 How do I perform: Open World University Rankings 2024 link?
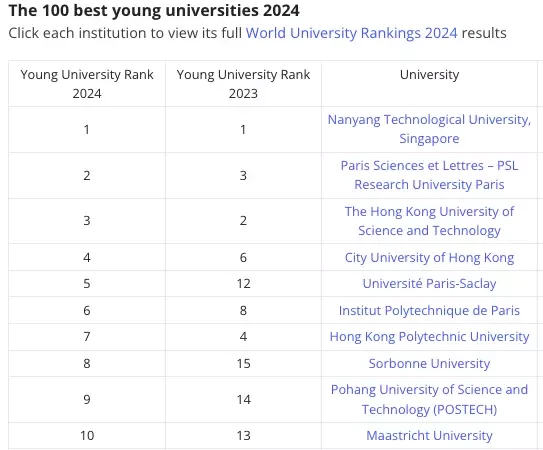pyautogui.click(x=351, y=33)
